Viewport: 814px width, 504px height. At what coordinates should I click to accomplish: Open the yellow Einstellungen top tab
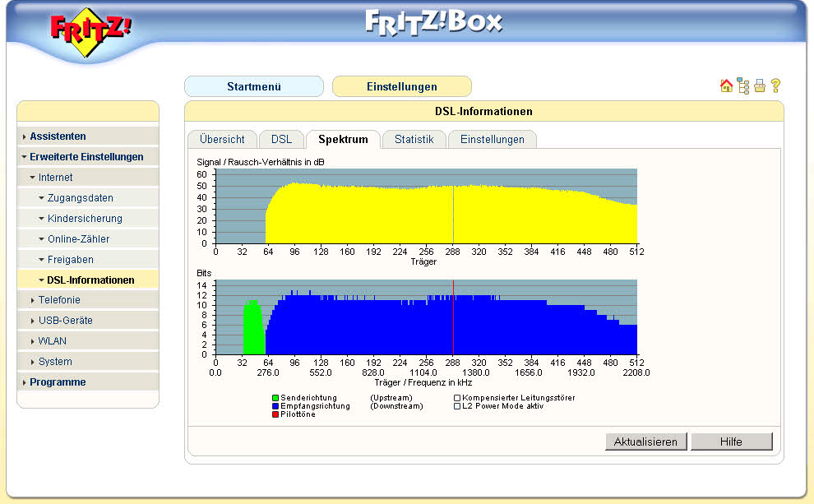pos(402,86)
